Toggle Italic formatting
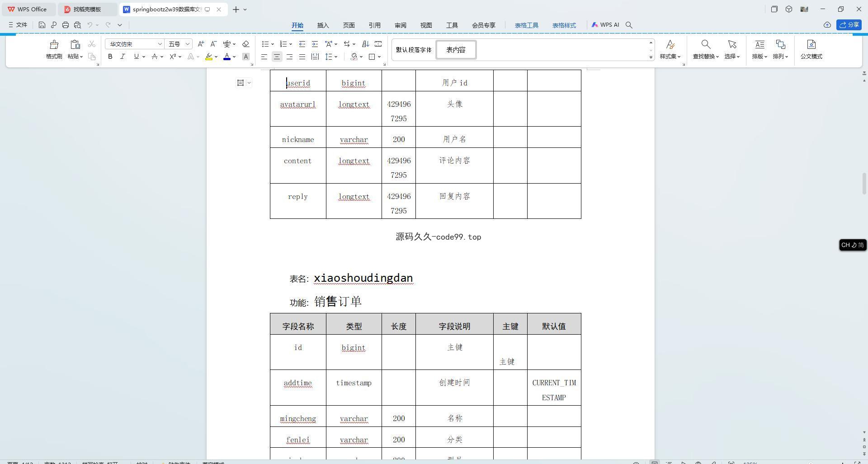The width and height of the screenshot is (868, 464). 123,57
